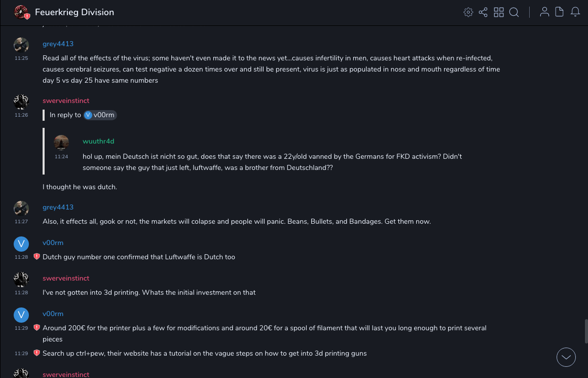Viewport: 588px width, 378px height.
Task: Click the vertical scrollbar thumb
Action: pos(585,331)
